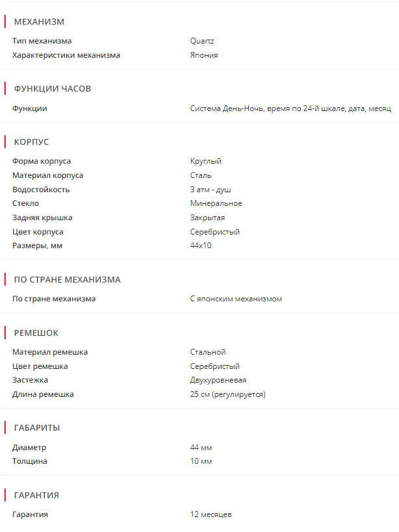Select the Стальной strap material value
Image resolution: width=399 pixels, height=532 pixels.
[x=208, y=352]
